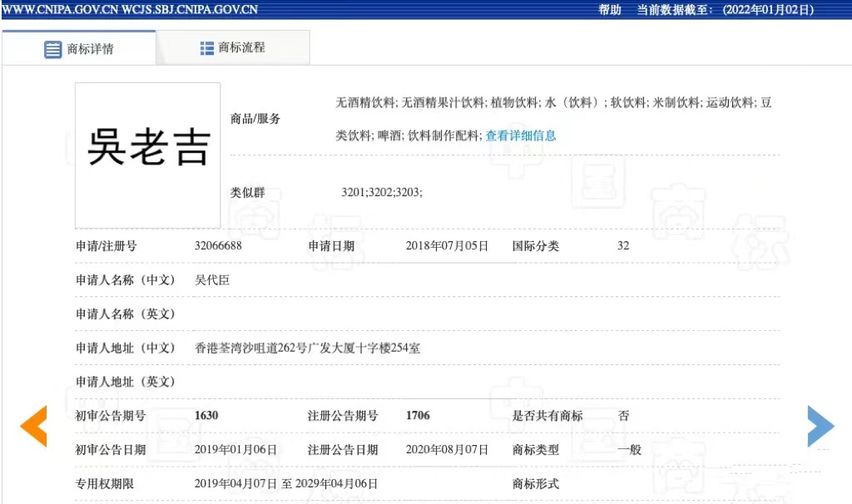
Task: Click the 商标详情 tab document icon
Action: pyautogui.click(x=52, y=49)
